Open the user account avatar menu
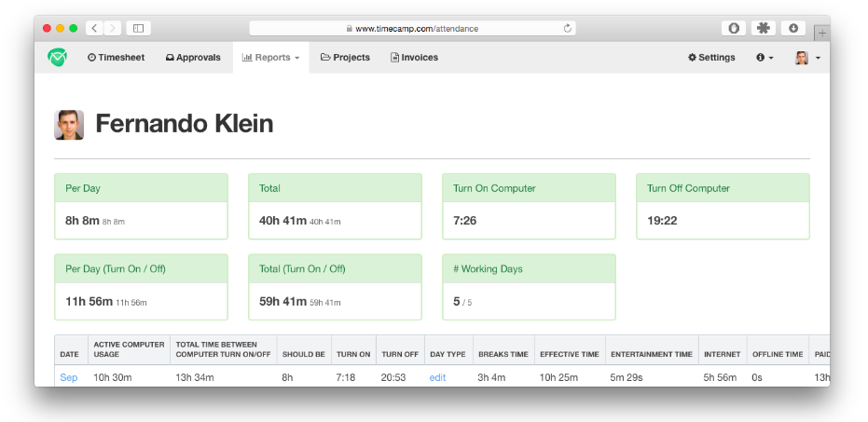Image resolution: width=868 pixels, height=422 pixels. [x=806, y=58]
